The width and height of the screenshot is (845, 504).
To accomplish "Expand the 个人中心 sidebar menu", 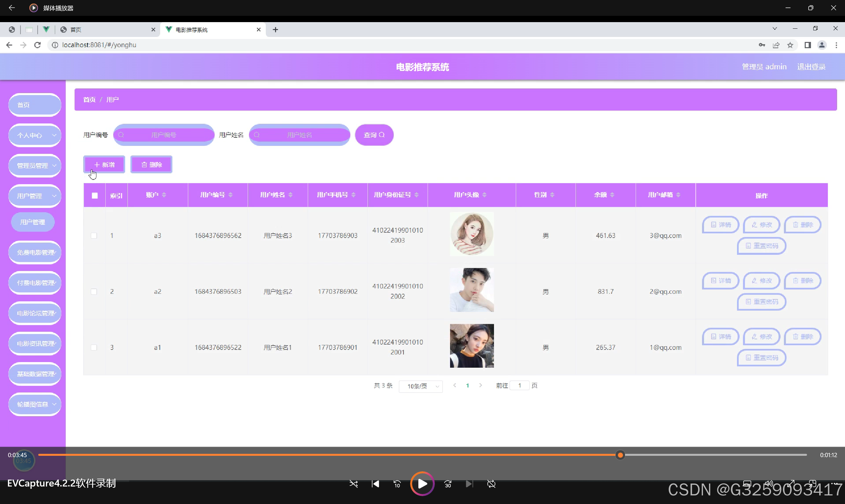I will (35, 135).
